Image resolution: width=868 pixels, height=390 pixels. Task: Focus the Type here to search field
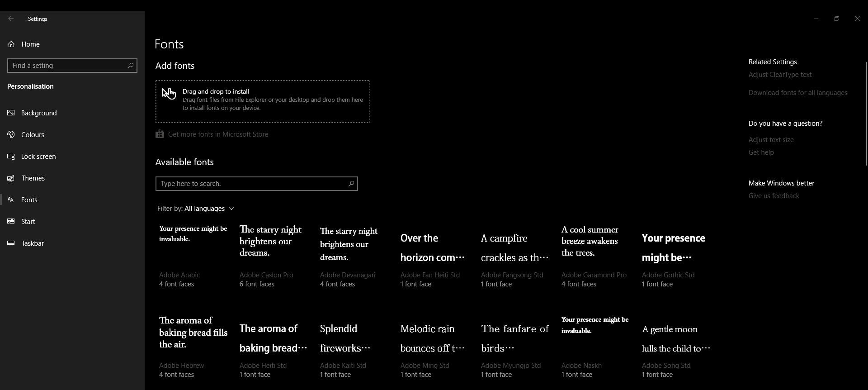coord(256,184)
